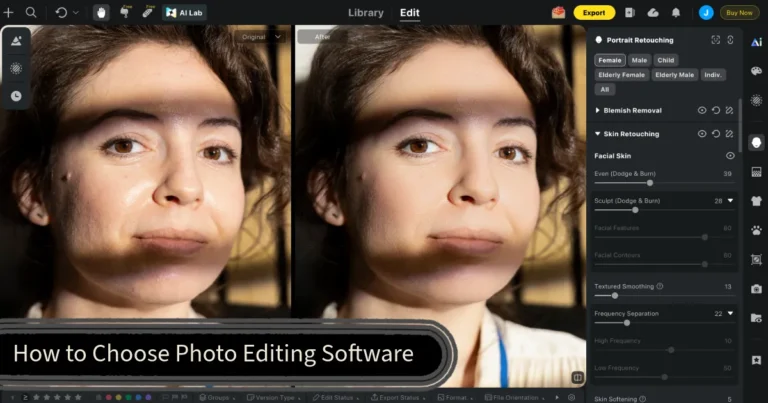This screenshot has width=768, height=403.
Task: Click the Skin Retouching manual edit pencil
Action: (729, 134)
